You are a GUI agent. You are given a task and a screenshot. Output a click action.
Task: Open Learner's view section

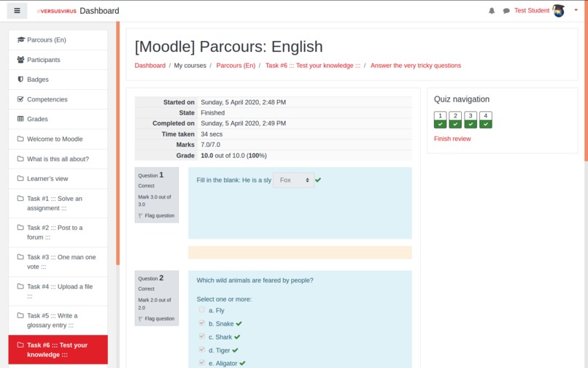tap(58, 179)
